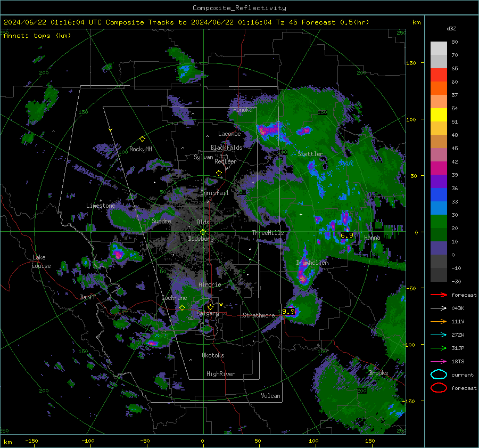The image size is (479, 448).
Task: Click the 10 dBZ purple color swatch
Action: [x=439, y=248]
